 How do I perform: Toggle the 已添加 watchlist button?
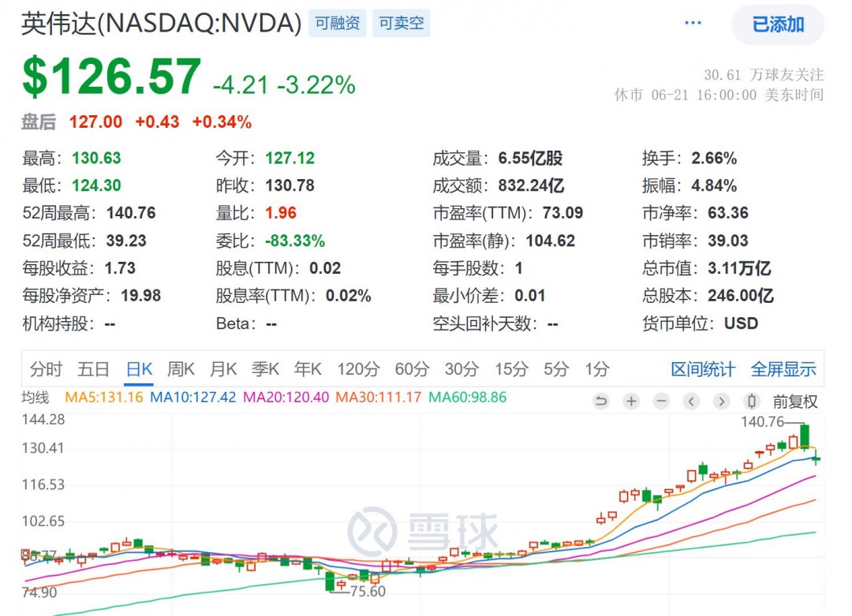pyautogui.click(x=778, y=24)
